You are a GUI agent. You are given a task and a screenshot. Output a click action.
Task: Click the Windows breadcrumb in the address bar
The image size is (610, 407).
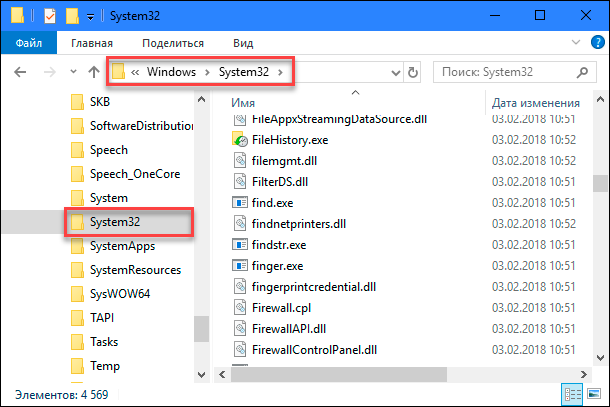[171, 72]
